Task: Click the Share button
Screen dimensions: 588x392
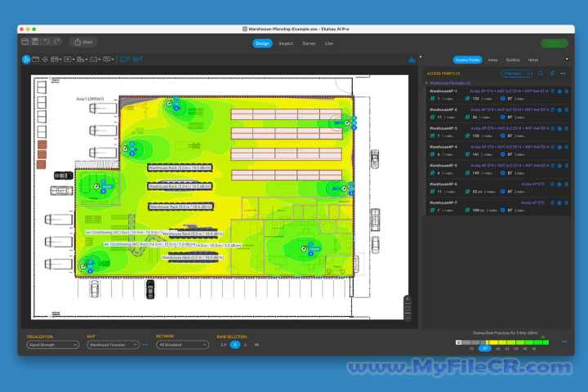Action: coord(82,42)
